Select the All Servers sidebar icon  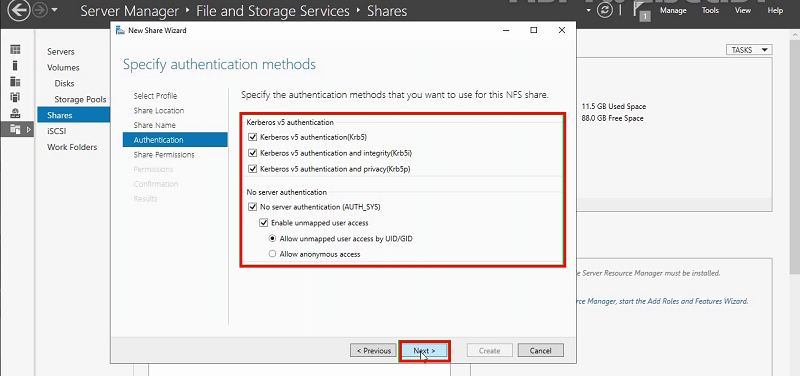[15, 82]
